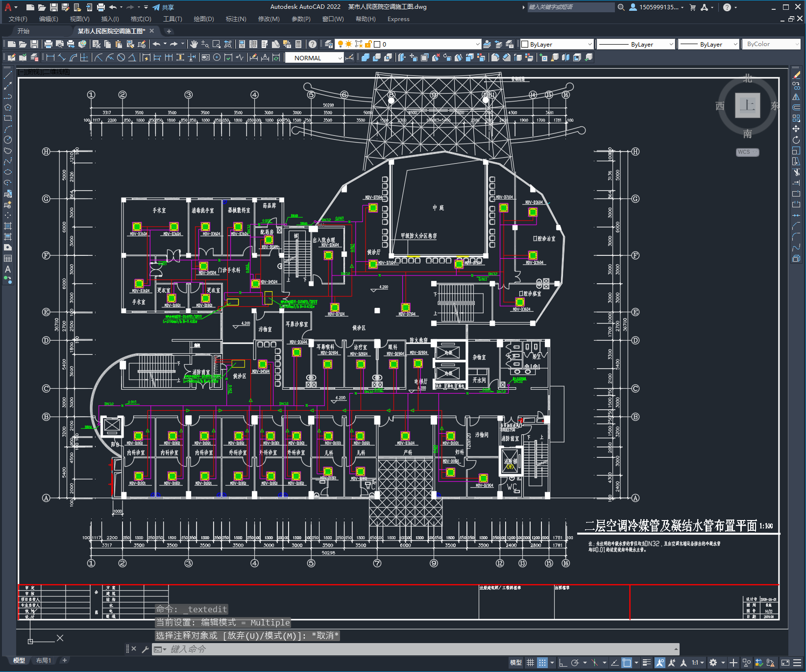Select the Diameter dimension tool
806x672 pixels.
tap(121, 57)
